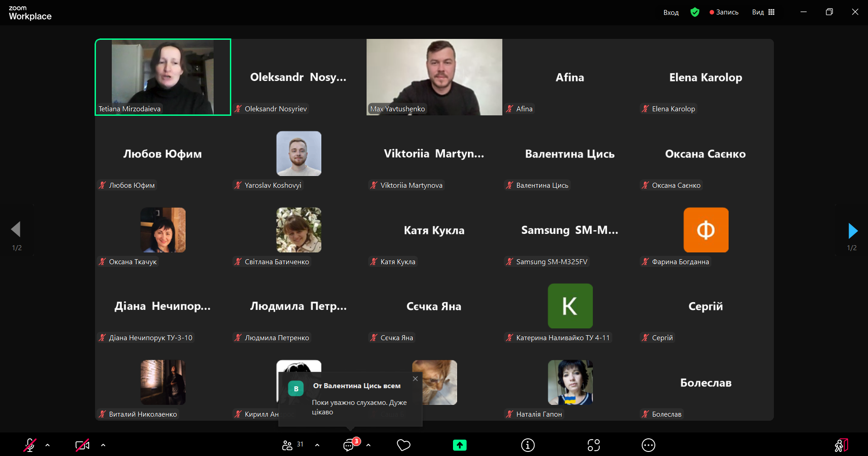Open chat with 3 unread messages
The height and width of the screenshot is (456, 868).
tap(349, 446)
